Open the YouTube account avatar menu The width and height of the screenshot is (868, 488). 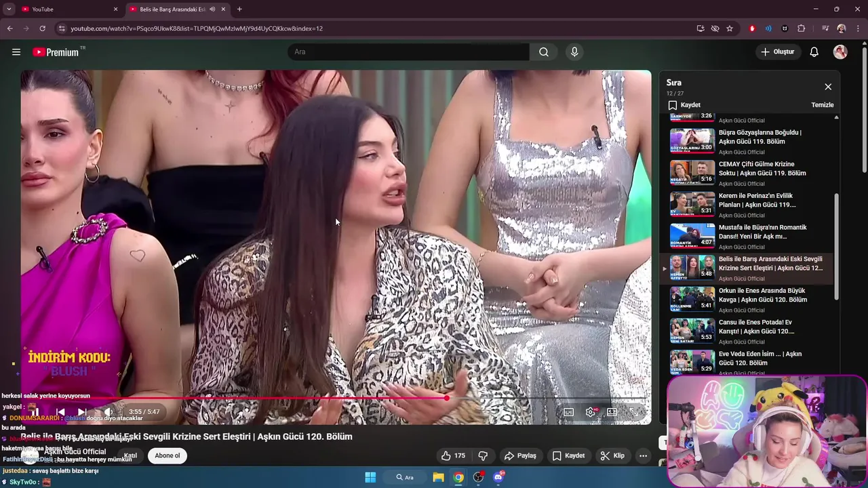pos(840,52)
